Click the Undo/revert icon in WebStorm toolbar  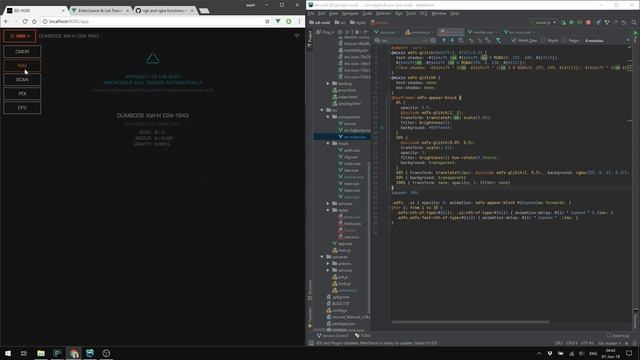point(624,22)
